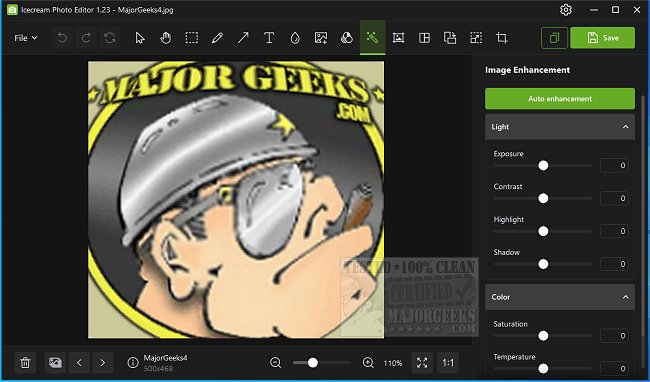
Task: Click the fit to window icon
Action: click(x=422, y=363)
